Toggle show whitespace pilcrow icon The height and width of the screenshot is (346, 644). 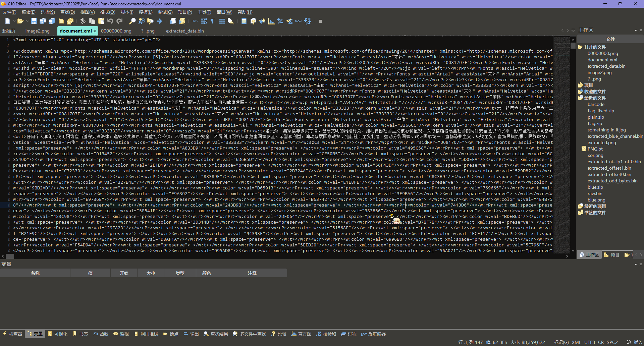(x=213, y=21)
